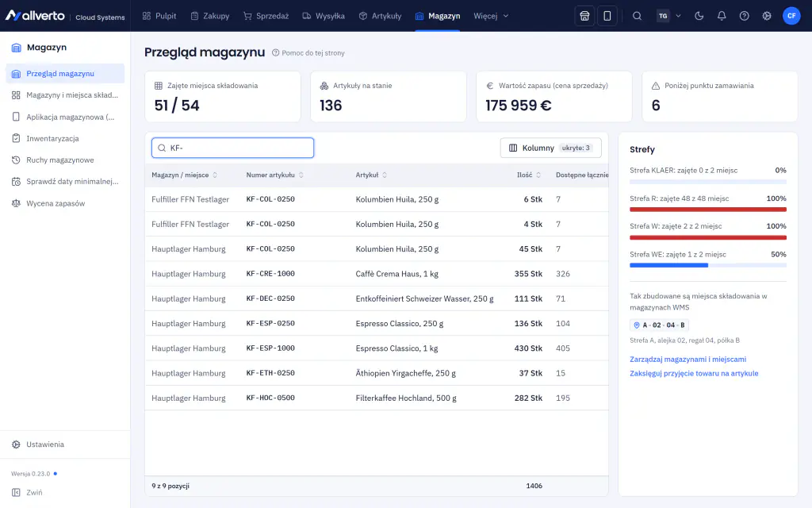Image resolution: width=812 pixels, height=508 pixels.
Task: Expand the TG account dropdown
Action: pyautogui.click(x=668, y=16)
